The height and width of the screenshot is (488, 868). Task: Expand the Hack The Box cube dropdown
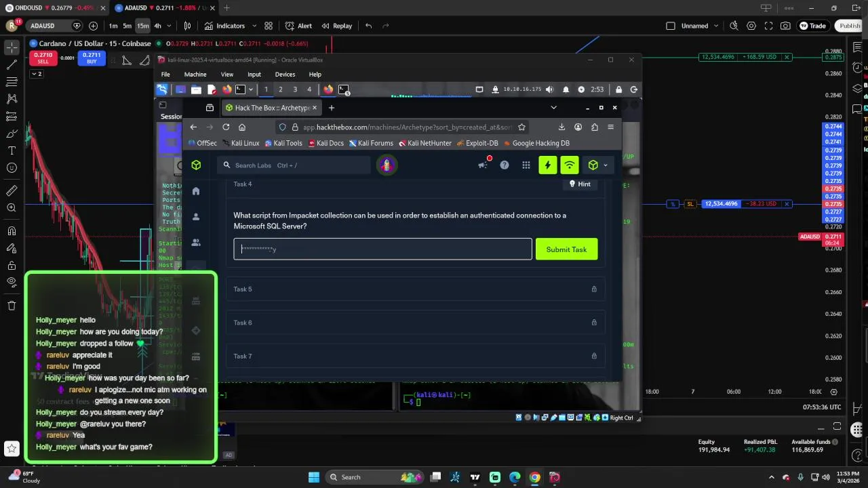[x=605, y=165]
